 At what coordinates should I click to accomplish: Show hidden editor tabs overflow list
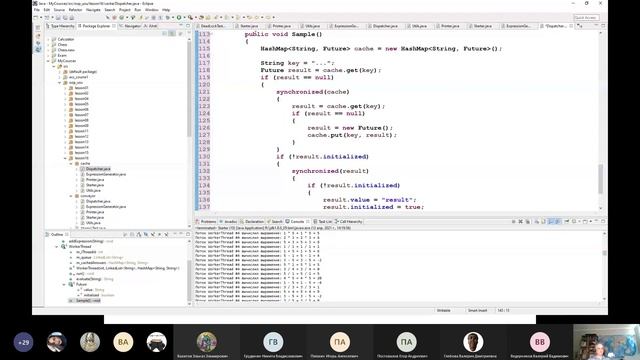(580, 26)
